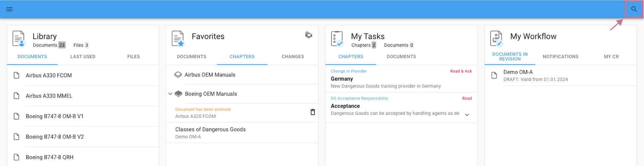This screenshot has width=644, height=166.
Task: Select My Tasks Chapters tab
Action: tap(351, 57)
